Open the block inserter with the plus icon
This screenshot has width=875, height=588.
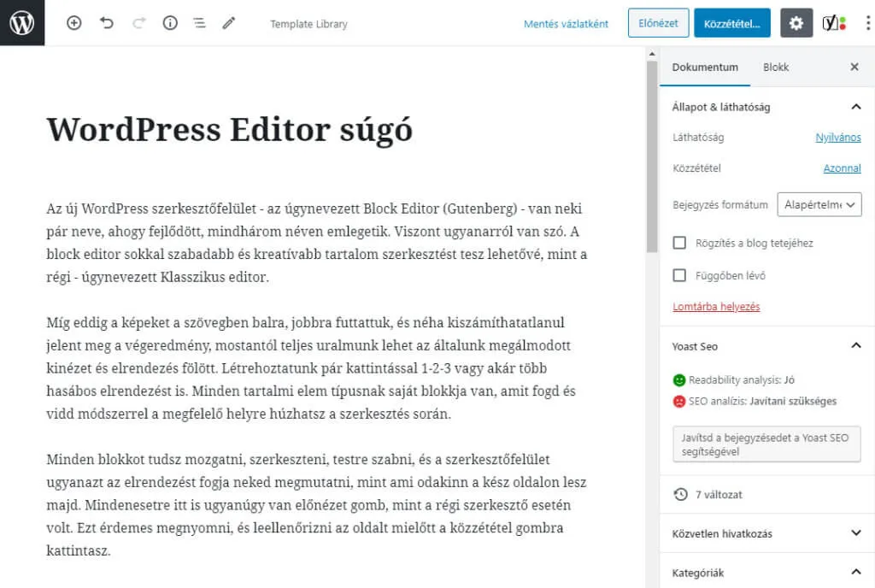click(73, 23)
